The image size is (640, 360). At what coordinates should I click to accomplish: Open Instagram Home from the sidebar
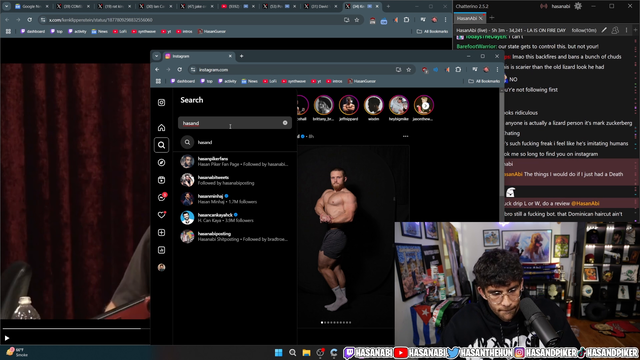pyautogui.click(x=161, y=128)
